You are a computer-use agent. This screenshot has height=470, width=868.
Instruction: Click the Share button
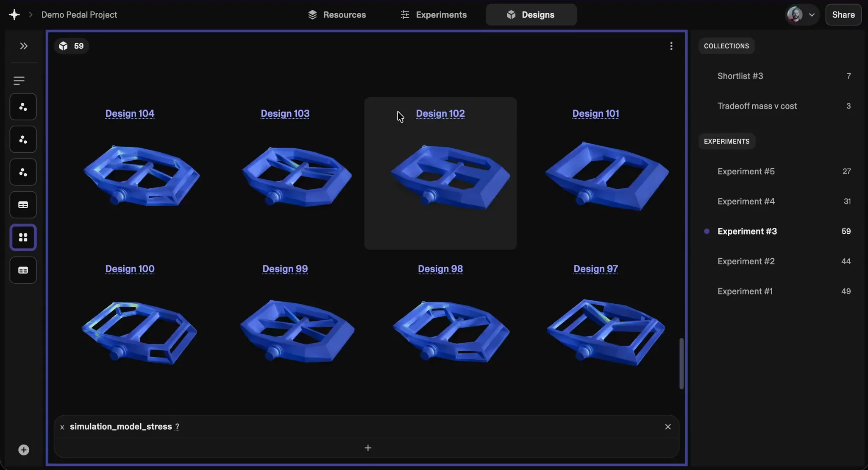pos(843,14)
